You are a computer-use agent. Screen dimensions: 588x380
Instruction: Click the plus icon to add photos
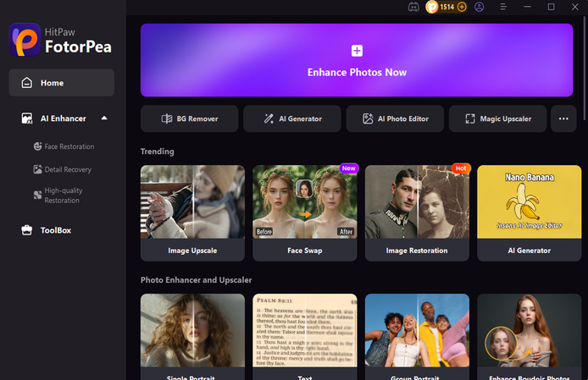[357, 51]
